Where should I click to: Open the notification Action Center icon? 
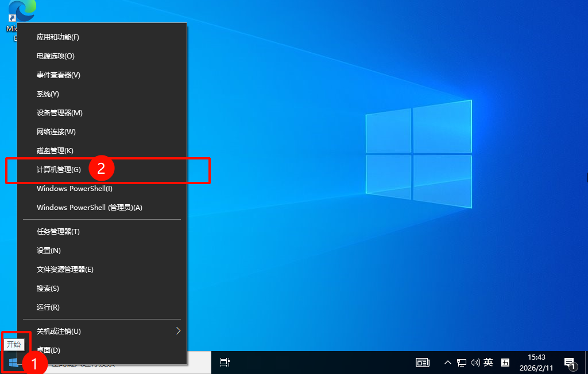coord(570,363)
